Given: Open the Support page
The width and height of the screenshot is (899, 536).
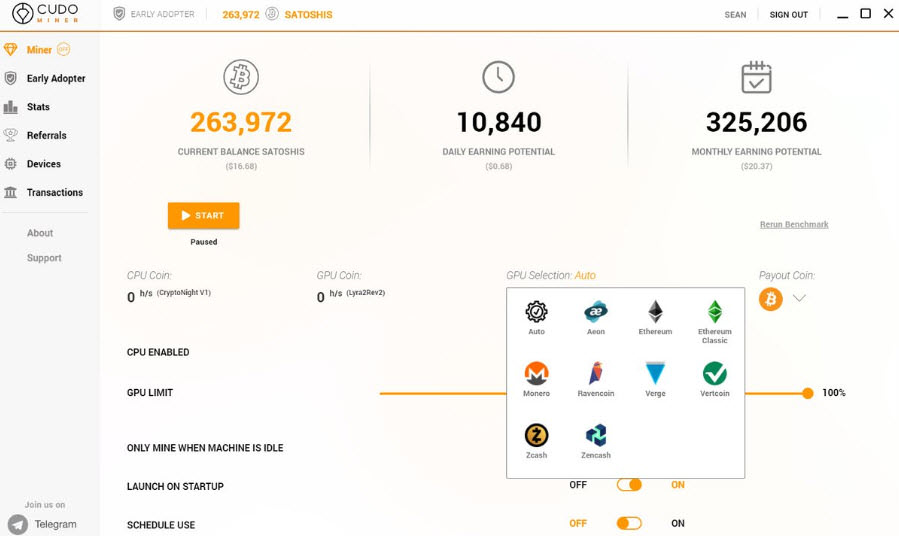Looking at the screenshot, I should point(44,258).
